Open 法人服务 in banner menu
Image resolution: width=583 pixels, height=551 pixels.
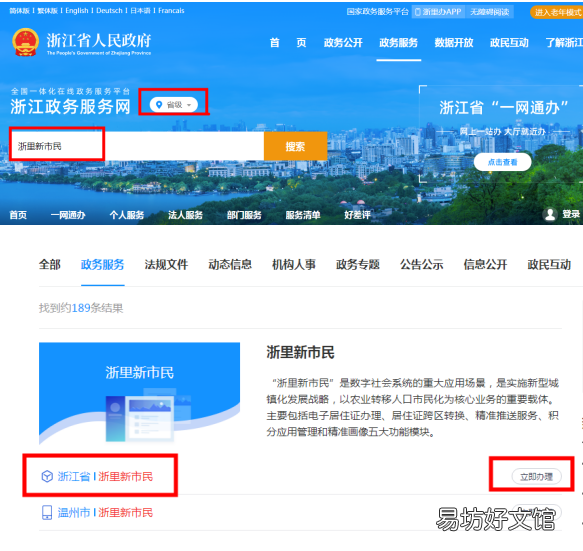[186, 215]
